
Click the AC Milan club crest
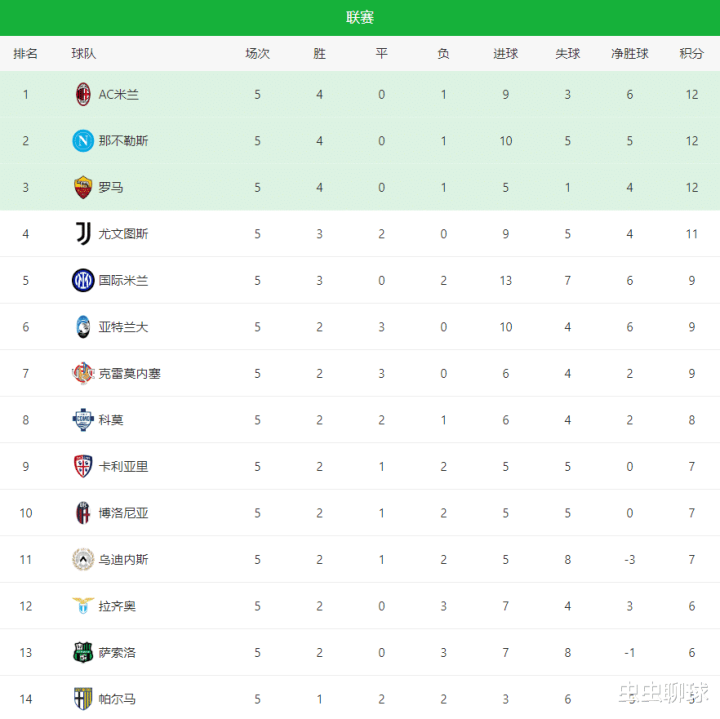click(83, 95)
